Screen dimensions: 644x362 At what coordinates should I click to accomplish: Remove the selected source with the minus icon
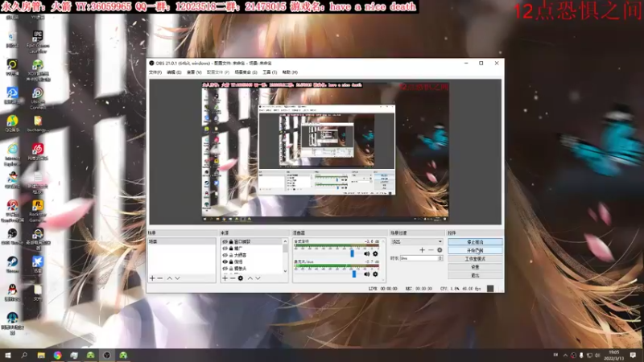coord(233,278)
